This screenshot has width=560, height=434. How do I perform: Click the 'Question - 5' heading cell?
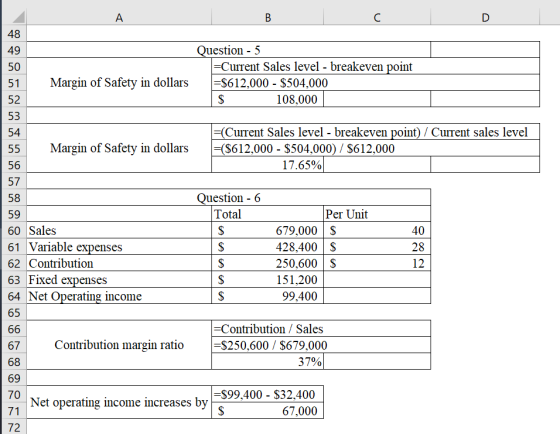tap(229, 50)
